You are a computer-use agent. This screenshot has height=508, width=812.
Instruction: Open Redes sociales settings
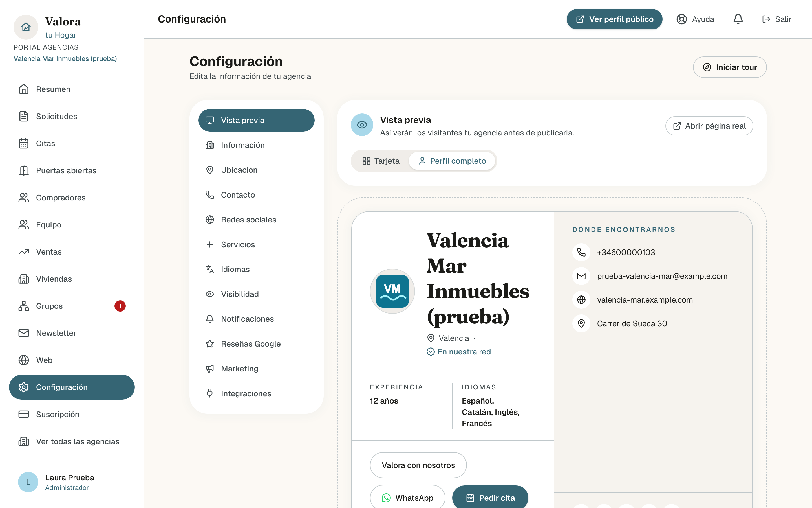click(x=256, y=220)
